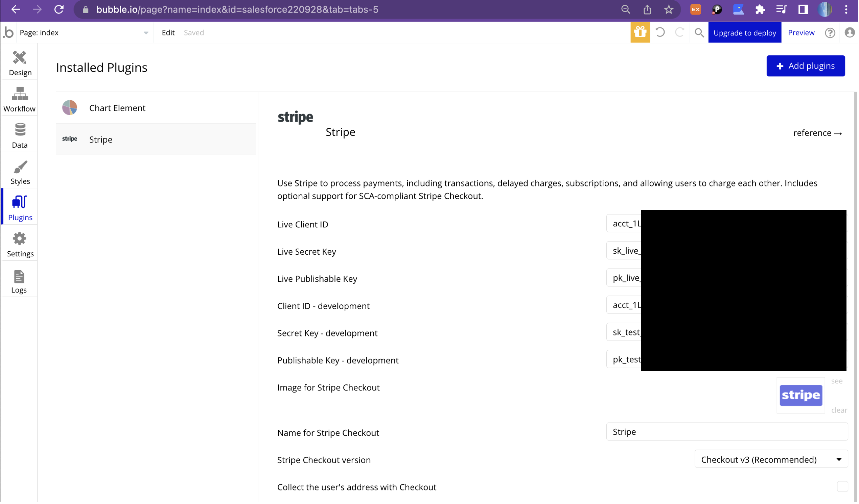Undo the last change
Screen dimensions: 859x504
pos(660,33)
